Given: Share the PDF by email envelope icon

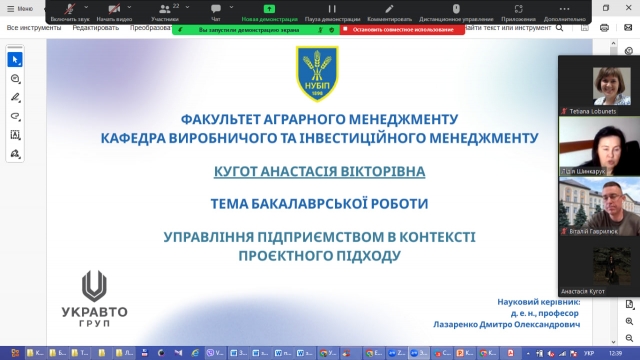Looking at the screenshot, I should point(628,28).
